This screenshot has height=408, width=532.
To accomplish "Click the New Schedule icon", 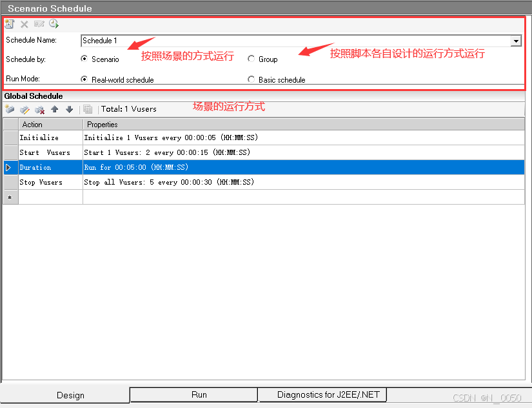I will tap(9, 24).
